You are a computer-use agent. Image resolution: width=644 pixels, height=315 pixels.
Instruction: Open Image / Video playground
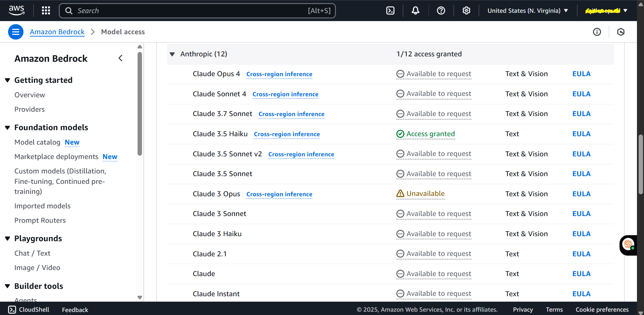[x=37, y=268]
